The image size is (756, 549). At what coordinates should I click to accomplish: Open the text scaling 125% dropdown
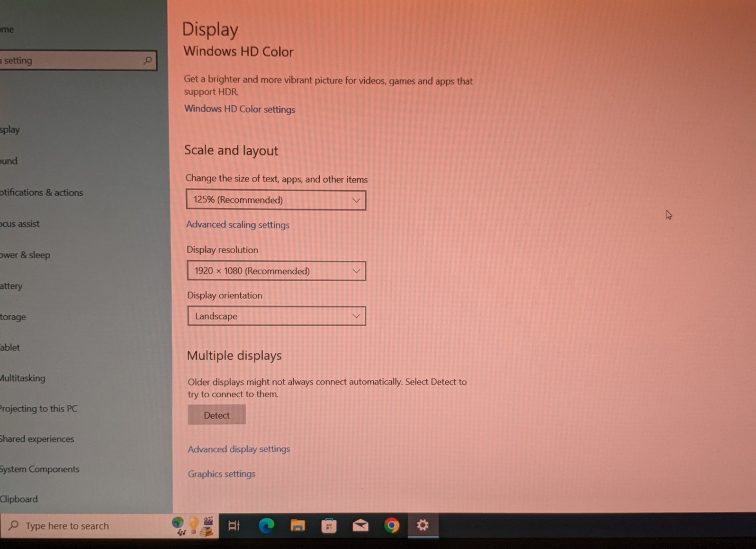tap(276, 200)
